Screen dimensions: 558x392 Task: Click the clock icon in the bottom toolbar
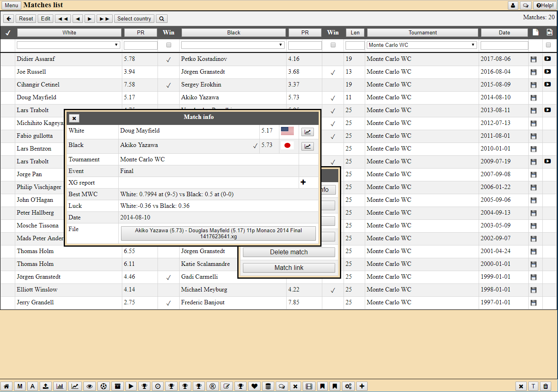coord(158,386)
